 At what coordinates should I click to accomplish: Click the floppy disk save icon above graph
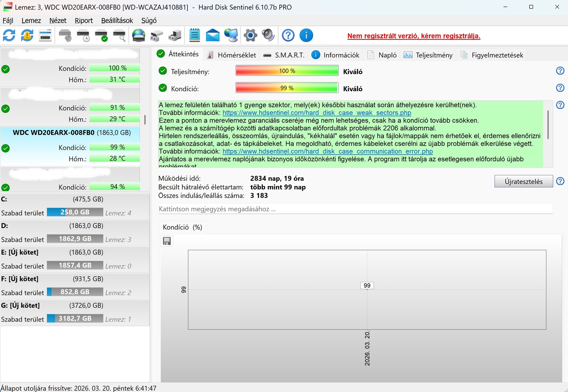click(x=167, y=241)
